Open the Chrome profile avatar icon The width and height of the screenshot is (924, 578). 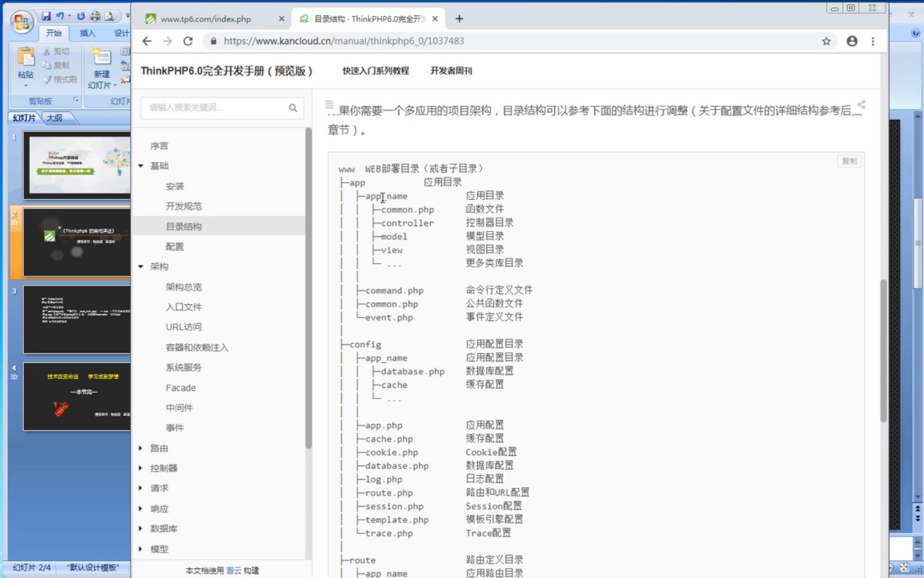[x=852, y=41]
